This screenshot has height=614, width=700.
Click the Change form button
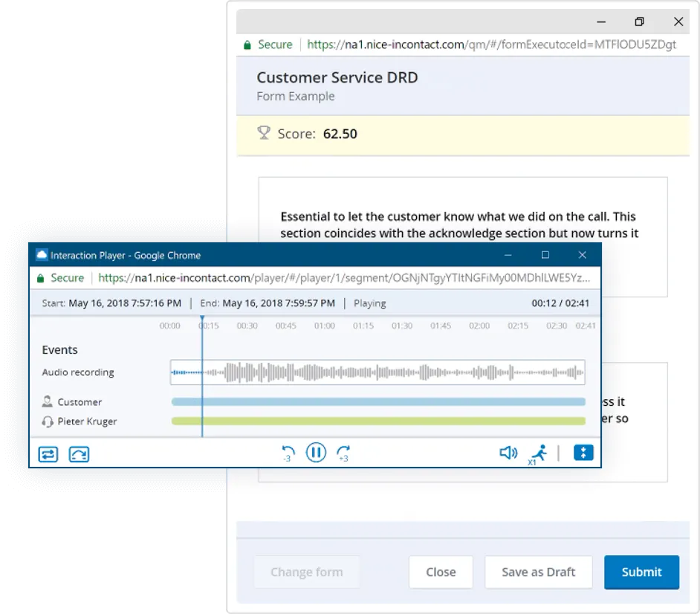[x=306, y=572]
